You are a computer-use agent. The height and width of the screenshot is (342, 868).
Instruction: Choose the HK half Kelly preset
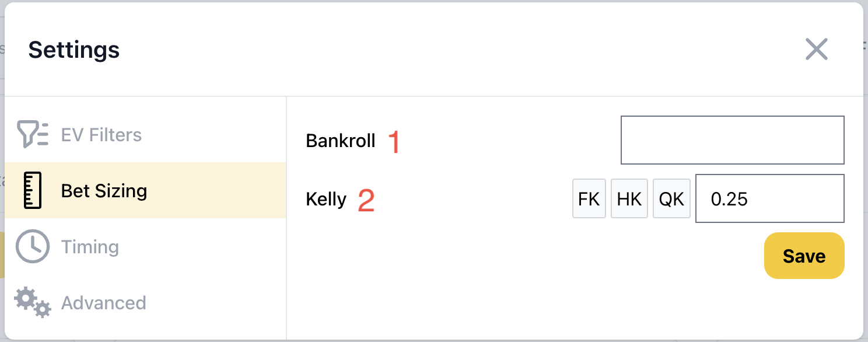tap(629, 199)
